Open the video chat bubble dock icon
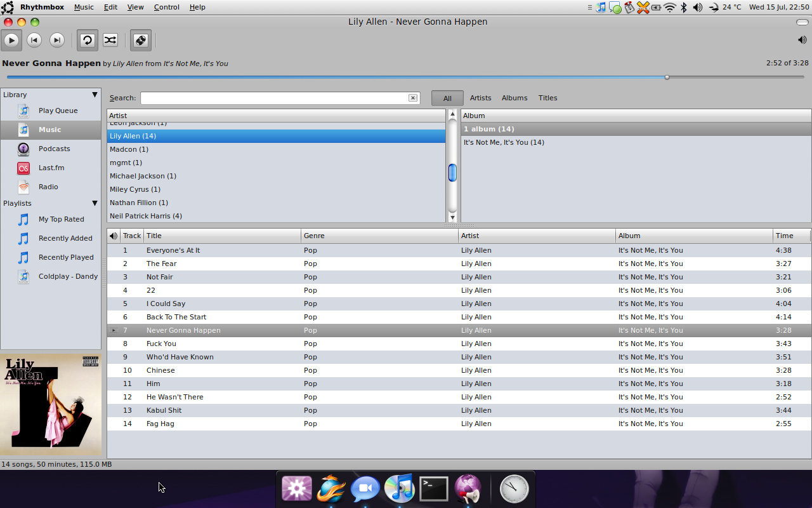 point(365,488)
